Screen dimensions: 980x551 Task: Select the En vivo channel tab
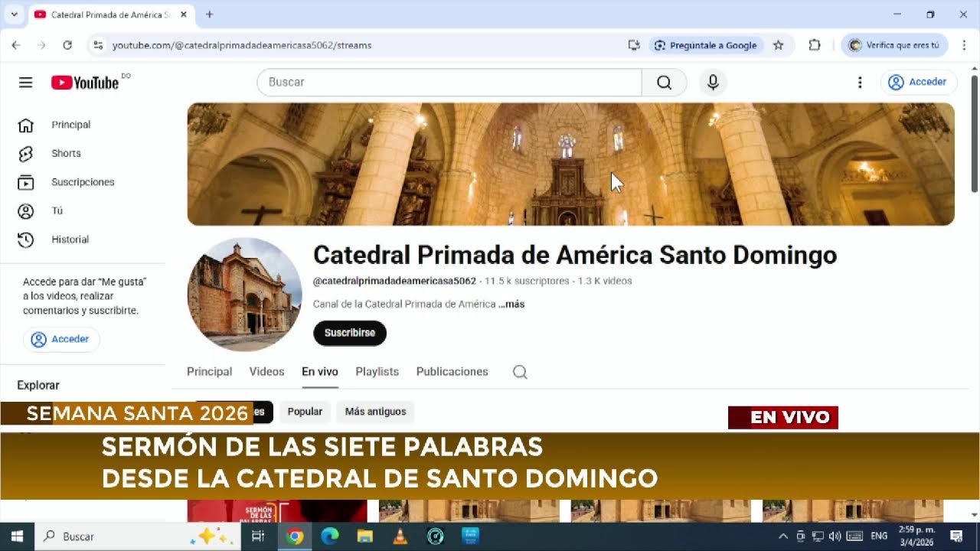pyautogui.click(x=320, y=371)
